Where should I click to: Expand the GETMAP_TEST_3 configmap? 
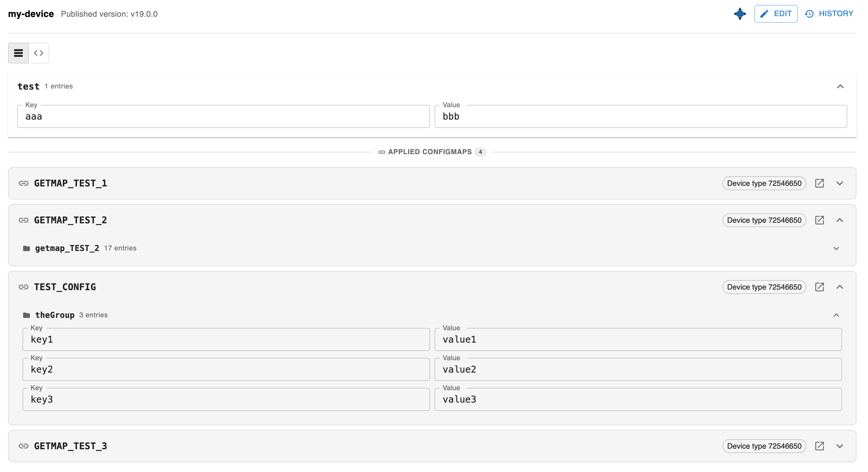[x=839, y=446]
